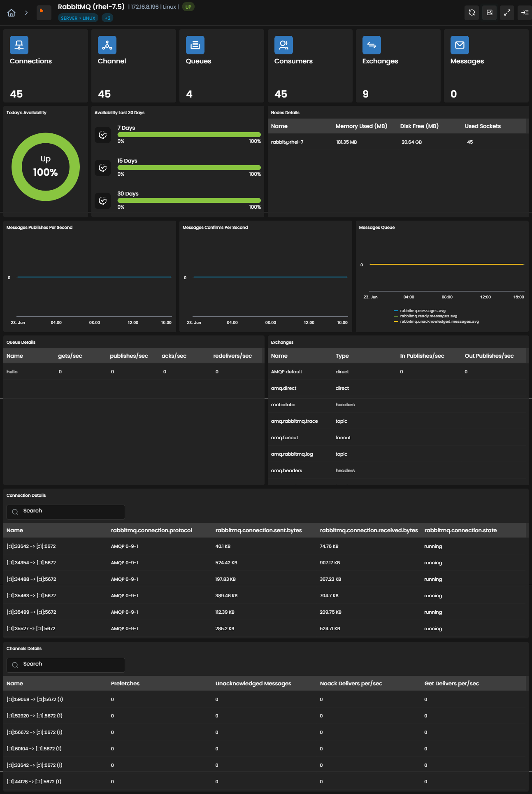
Task: Click search magnifier in Channels Details
Action: 15,665
